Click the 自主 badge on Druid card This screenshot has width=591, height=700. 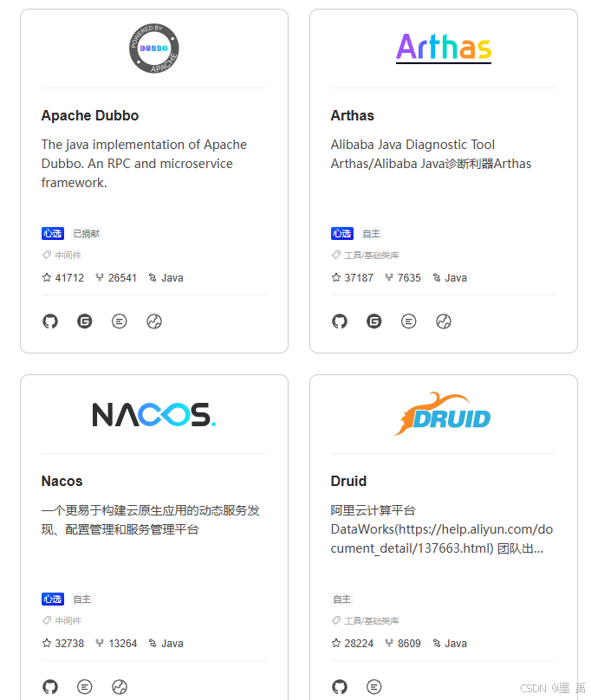pos(342,600)
